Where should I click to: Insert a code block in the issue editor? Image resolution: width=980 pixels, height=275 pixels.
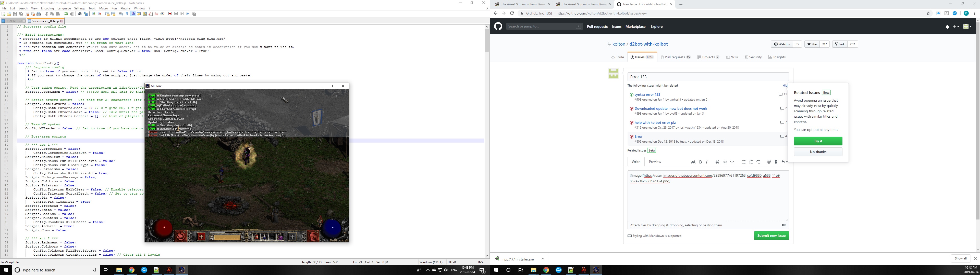pyautogui.click(x=725, y=162)
